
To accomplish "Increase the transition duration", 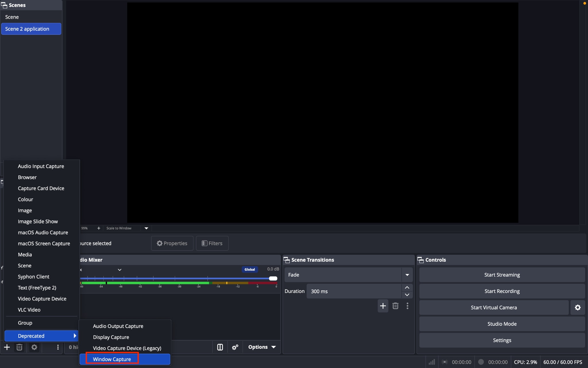I will 407,287.
